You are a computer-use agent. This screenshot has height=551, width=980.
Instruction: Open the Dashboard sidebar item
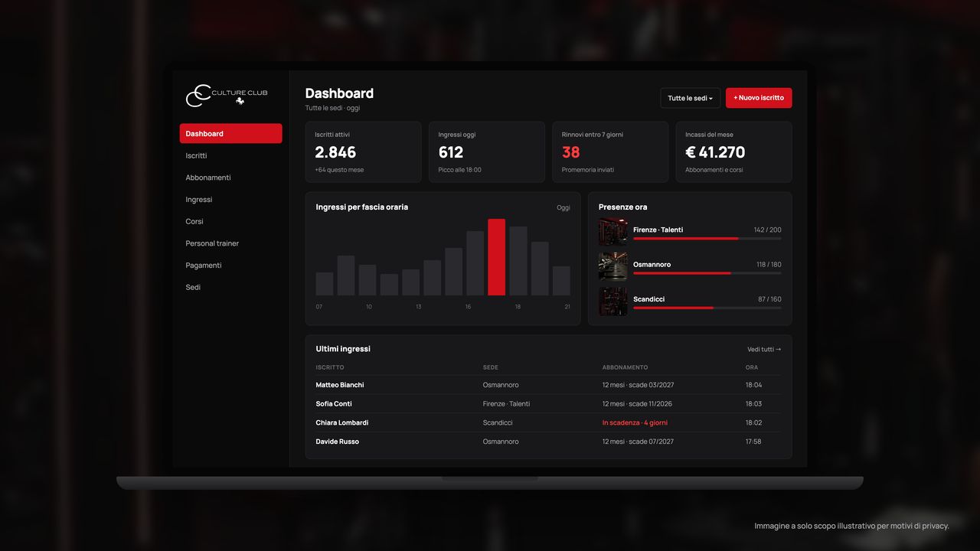coord(230,133)
